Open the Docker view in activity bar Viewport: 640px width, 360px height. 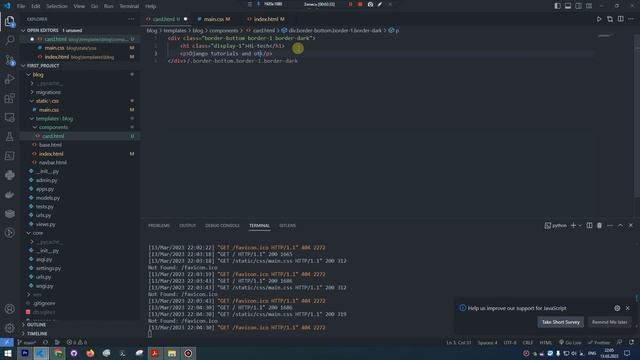10,194
